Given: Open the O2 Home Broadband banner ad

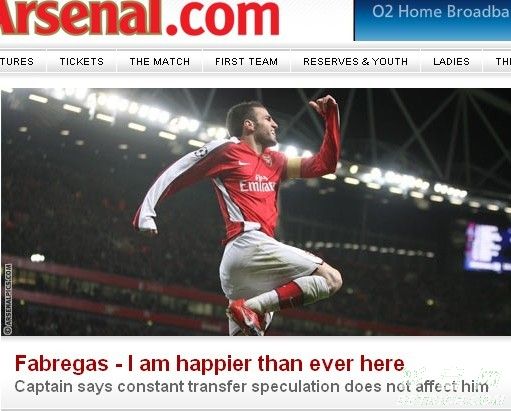Looking at the screenshot, I should click(x=432, y=20).
